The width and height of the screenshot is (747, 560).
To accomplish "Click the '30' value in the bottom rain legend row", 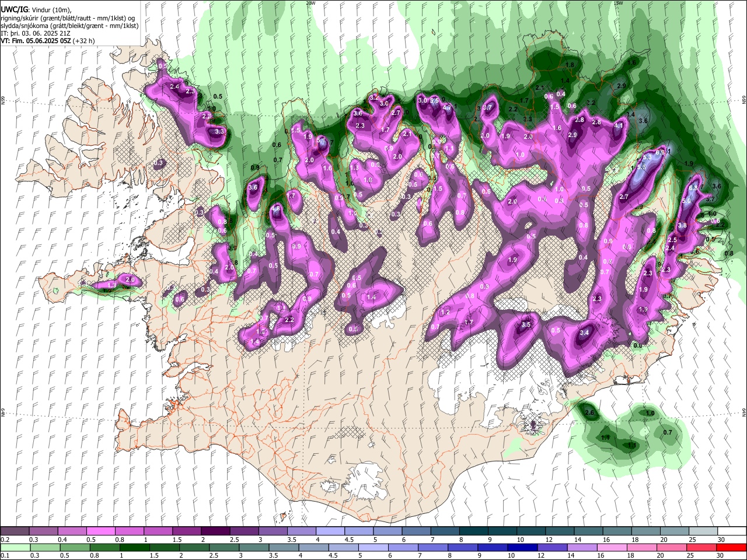I will coord(721,556).
